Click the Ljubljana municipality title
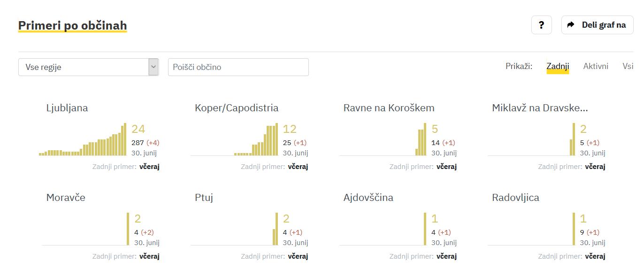Image resolution: width=644 pixels, height=269 pixels. click(x=67, y=108)
